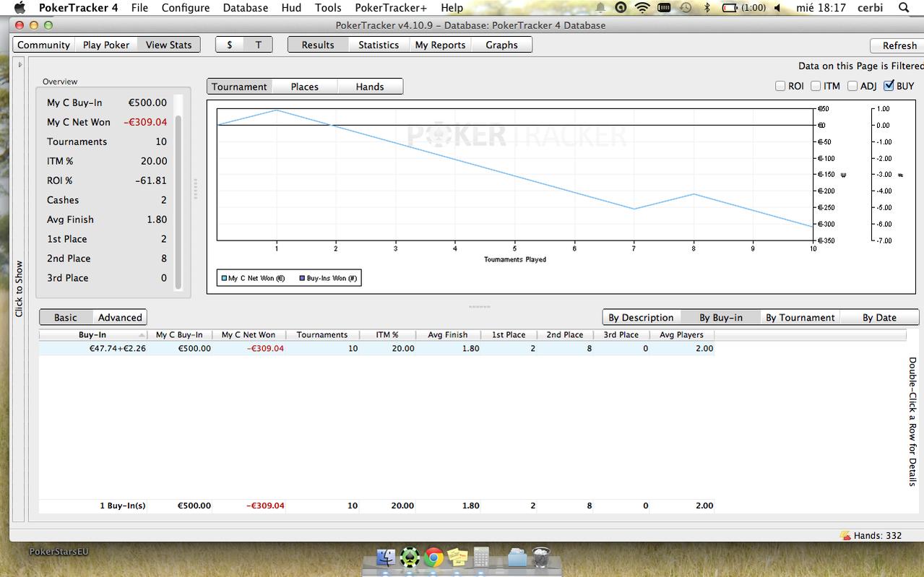Select the T tournament mode toggle
This screenshot has width=924, height=577.
258,45
